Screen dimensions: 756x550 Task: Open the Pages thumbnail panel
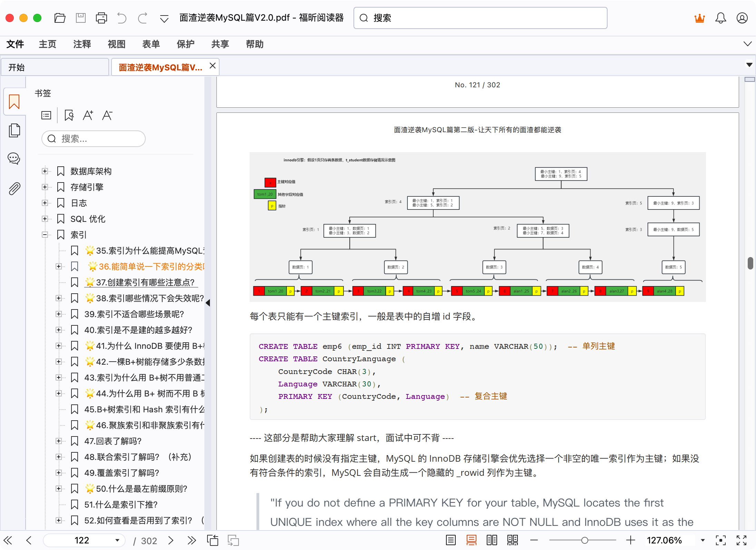pos(14,130)
